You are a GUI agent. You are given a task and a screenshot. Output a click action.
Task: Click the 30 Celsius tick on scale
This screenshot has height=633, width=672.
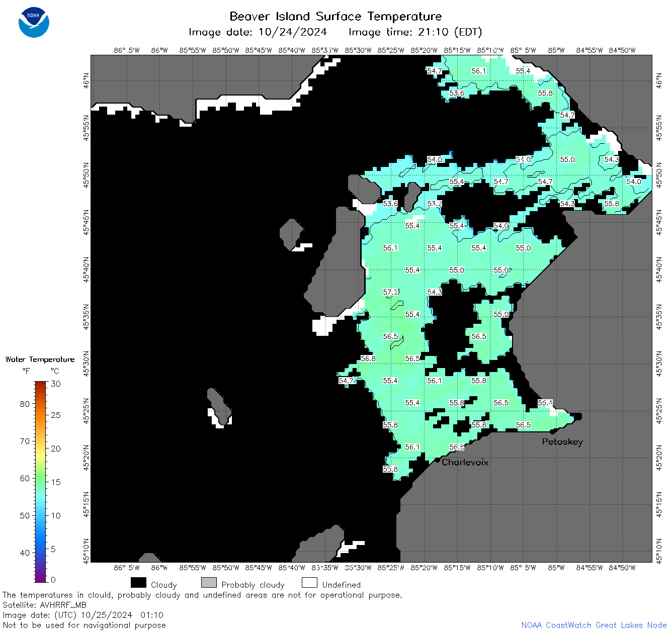click(x=56, y=384)
